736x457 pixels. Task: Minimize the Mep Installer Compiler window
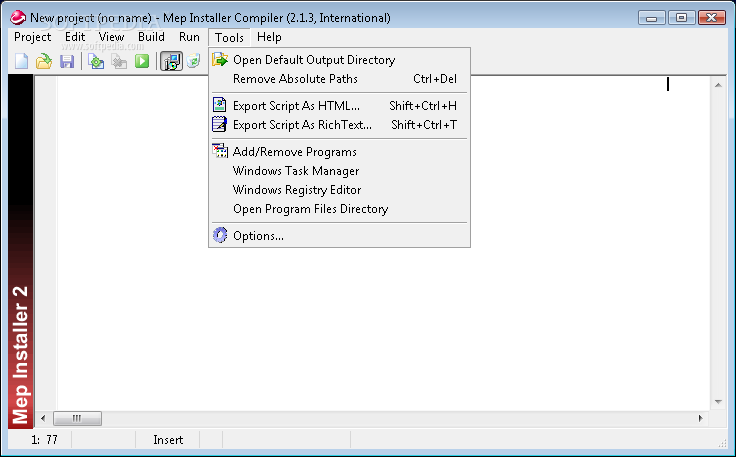(652, 18)
